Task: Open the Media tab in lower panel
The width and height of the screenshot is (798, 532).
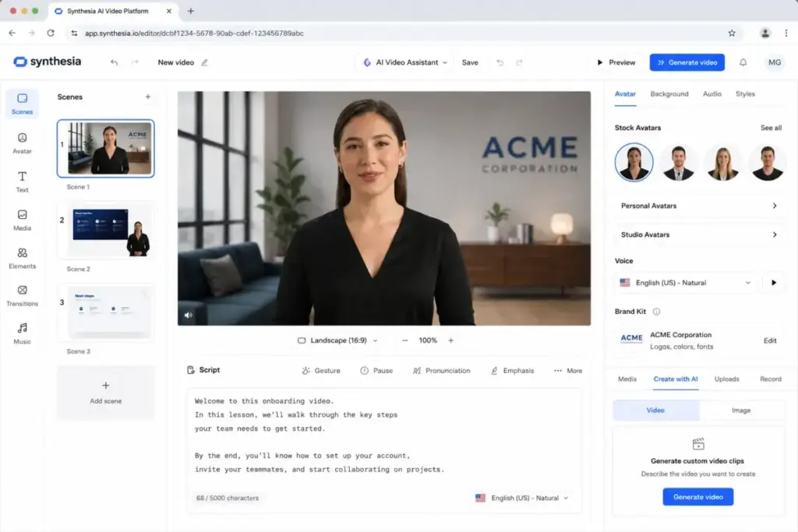Action: click(x=627, y=379)
